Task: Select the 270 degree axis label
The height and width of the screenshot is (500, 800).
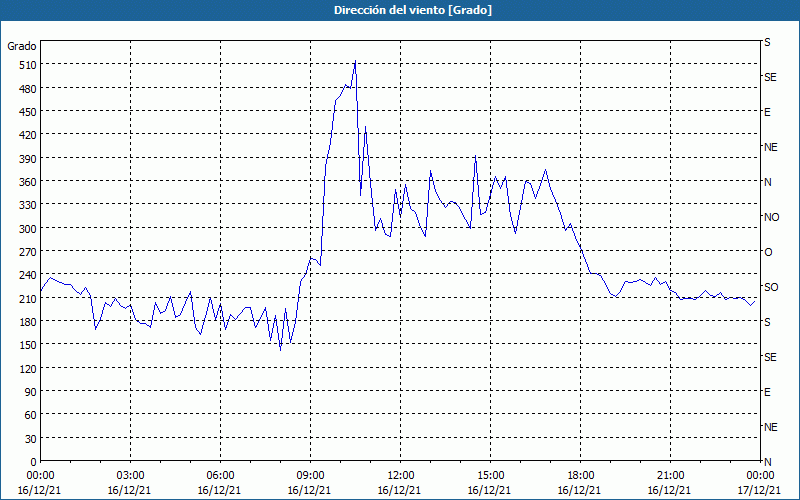Action: coord(28,252)
